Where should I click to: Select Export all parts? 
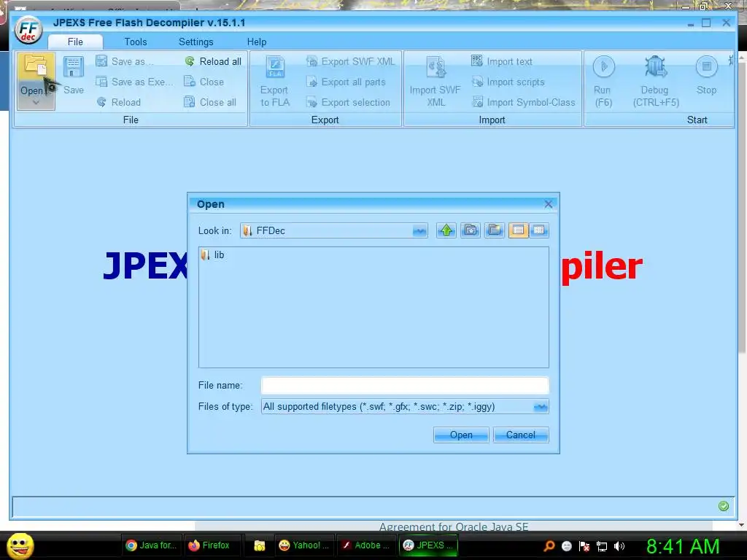click(346, 82)
